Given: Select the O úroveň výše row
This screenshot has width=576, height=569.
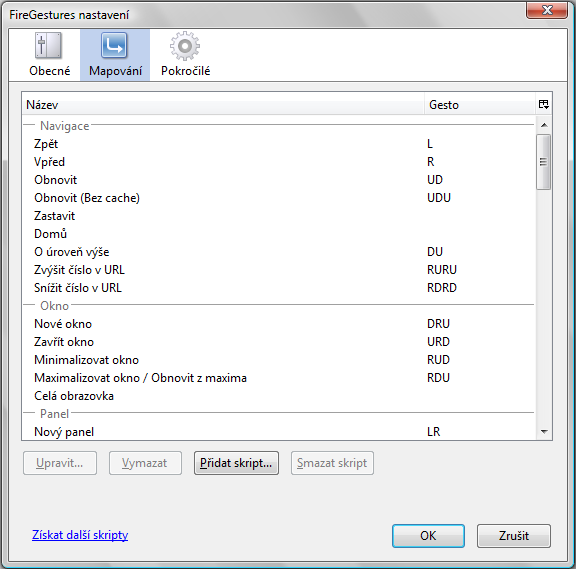Looking at the screenshot, I should pyautogui.click(x=278, y=252).
